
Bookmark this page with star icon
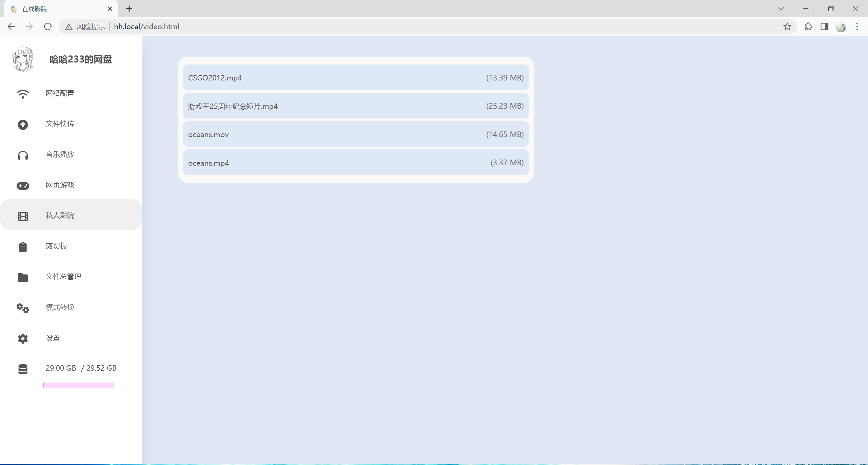pyautogui.click(x=787, y=26)
